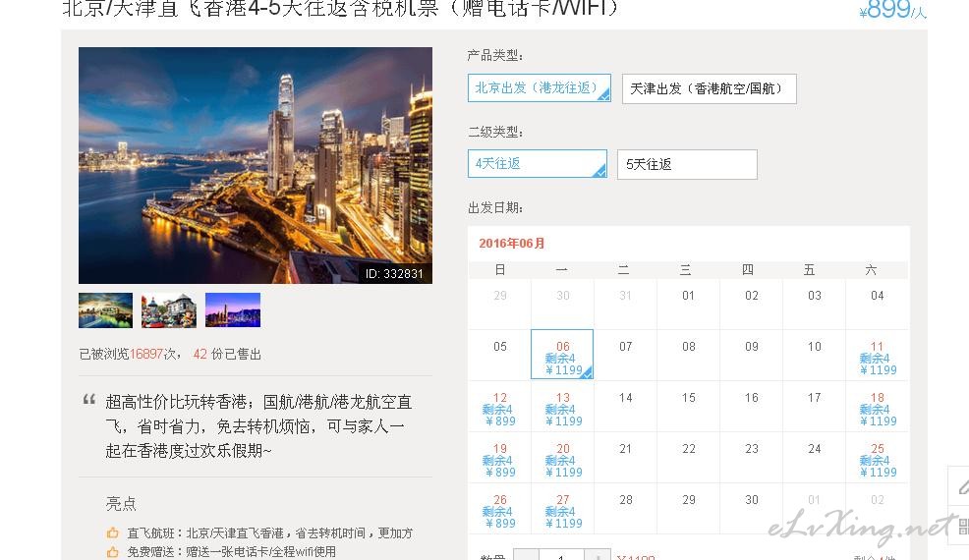Click calendar cell for June 01
The height and width of the screenshot is (560, 969).
point(689,304)
